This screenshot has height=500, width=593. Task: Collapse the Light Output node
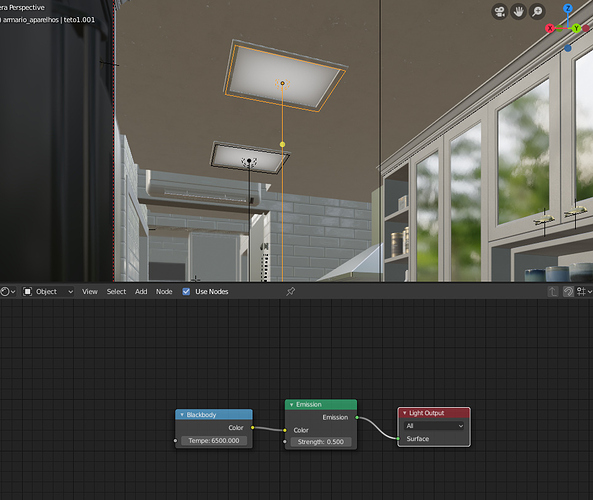pyautogui.click(x=405, y=413)
